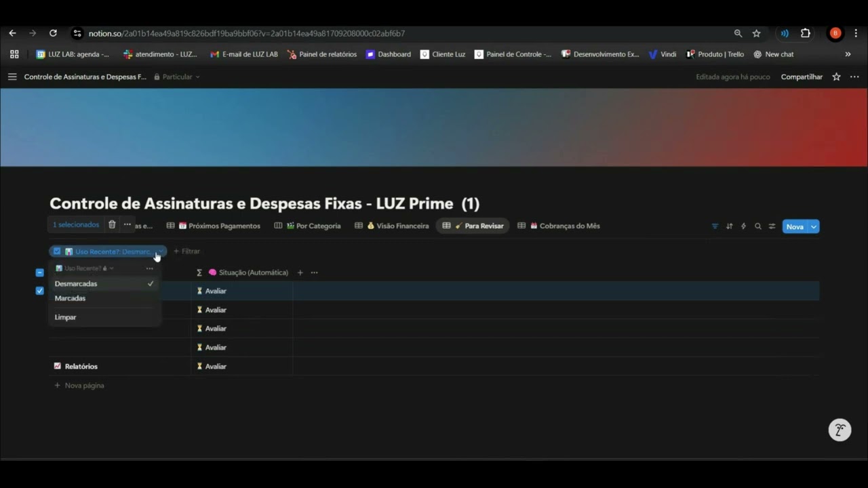Open the Cliente Luz bookmark
Viewport: 868px width, 488px height.
(443, 54)
